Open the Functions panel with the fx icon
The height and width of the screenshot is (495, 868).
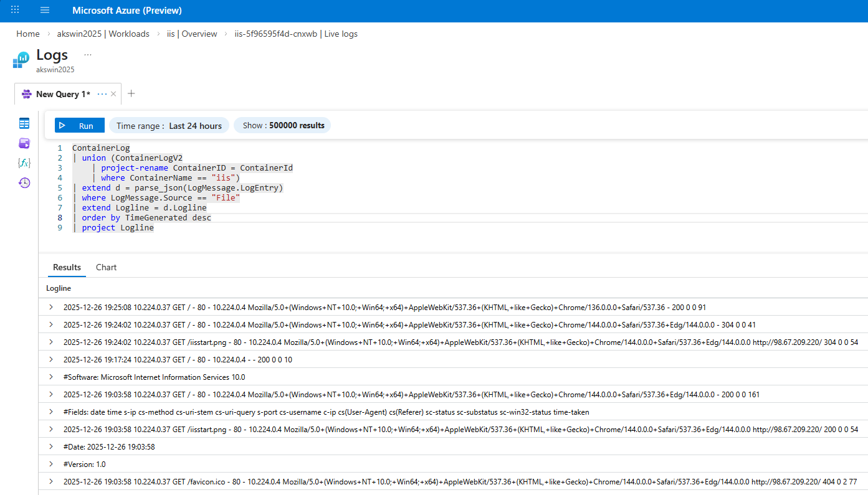point(24,163)
